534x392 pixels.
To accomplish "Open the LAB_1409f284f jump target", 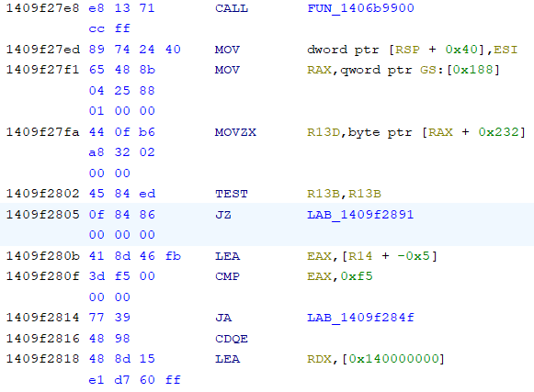I will 360,318.
